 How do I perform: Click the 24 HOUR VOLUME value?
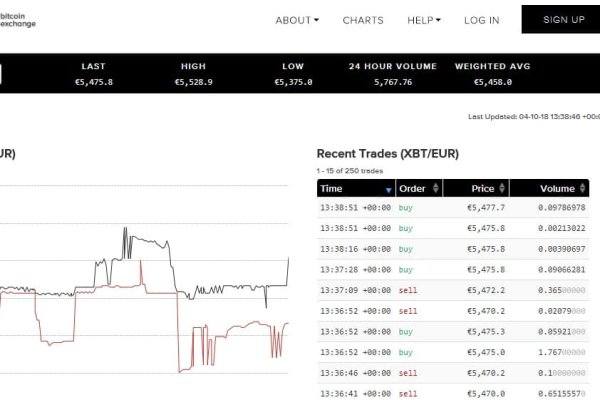click(392, 82)
